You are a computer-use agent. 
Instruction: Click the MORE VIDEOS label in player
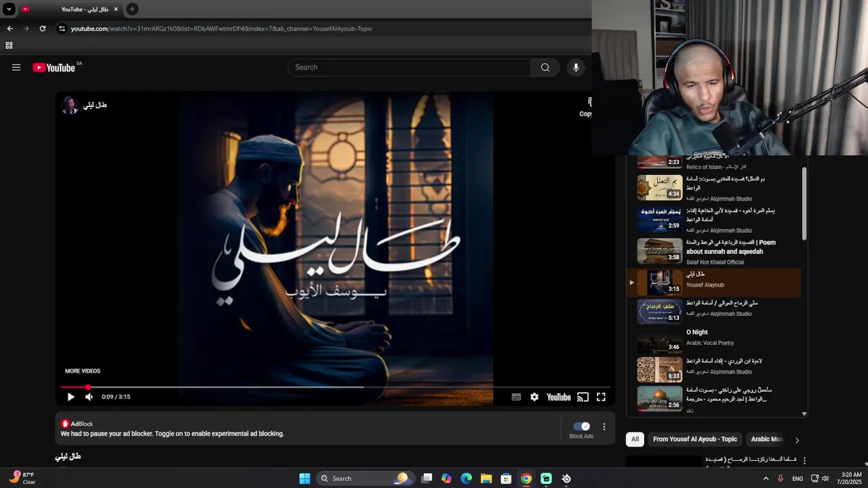[83, 371]
